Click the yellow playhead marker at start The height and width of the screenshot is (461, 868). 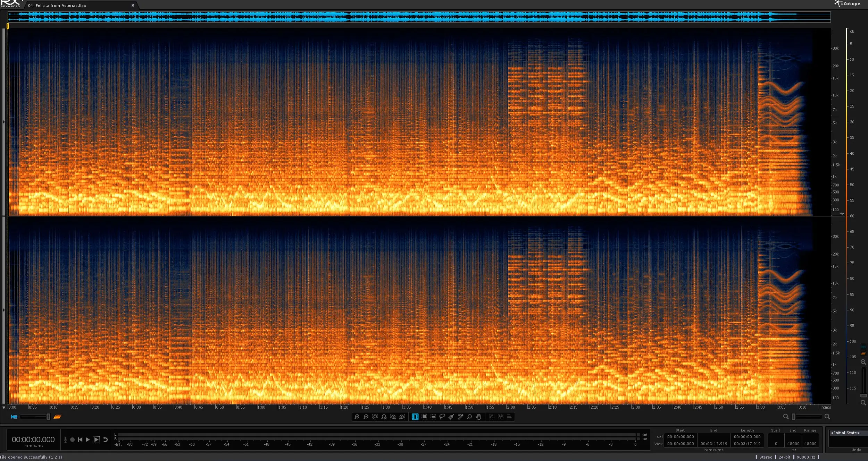8,26
